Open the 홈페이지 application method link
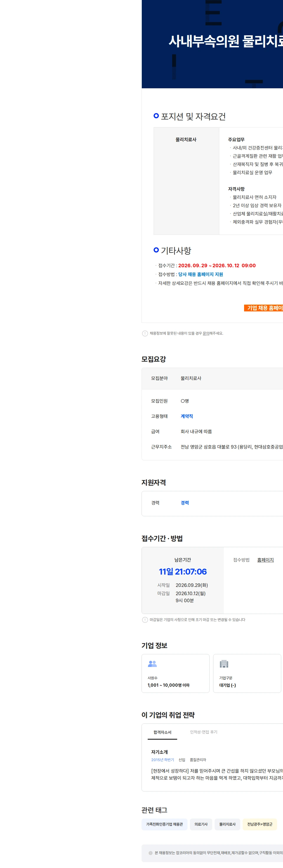 (x=265, y=560)
